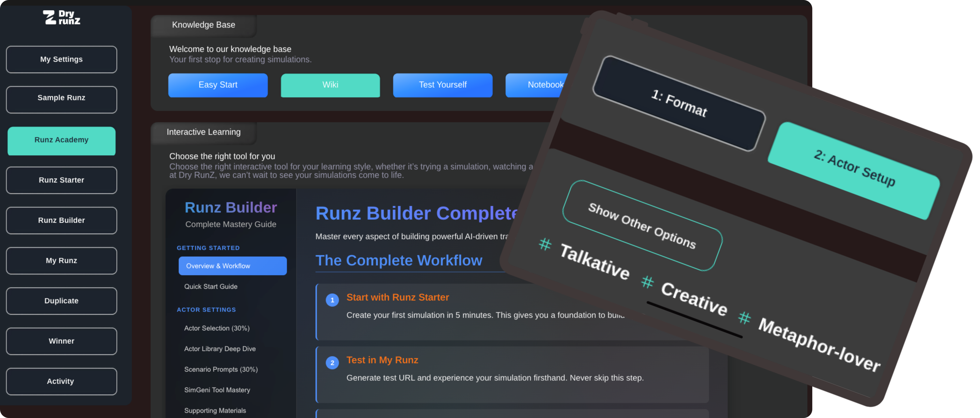Open Sample Runz page
Viewport: 980px width, 418px height.
tap(61, 98)
